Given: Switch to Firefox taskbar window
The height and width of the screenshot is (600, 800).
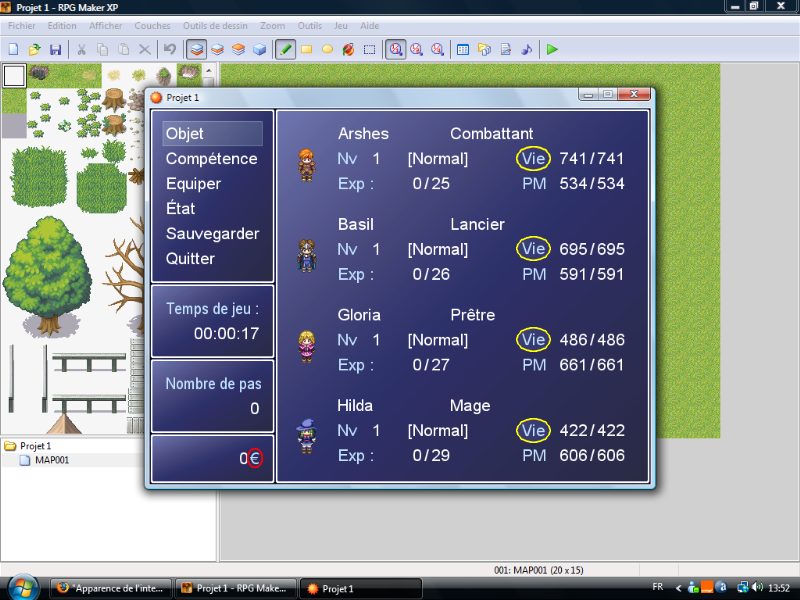Looking at the screenshot, I should click(x=110, y=588).
